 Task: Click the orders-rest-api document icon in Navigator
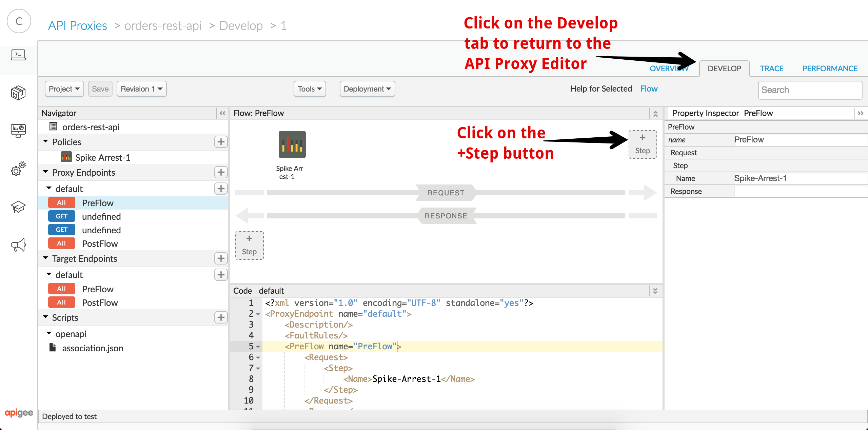53,126
